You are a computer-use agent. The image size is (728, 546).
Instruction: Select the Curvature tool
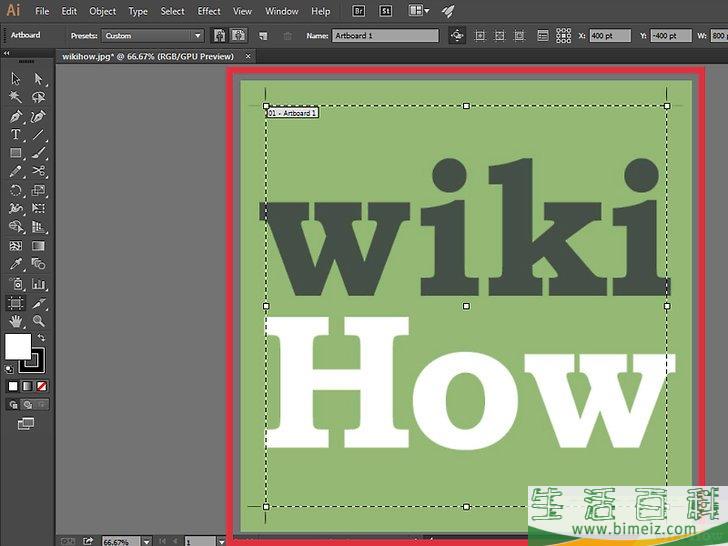(39, 116)
